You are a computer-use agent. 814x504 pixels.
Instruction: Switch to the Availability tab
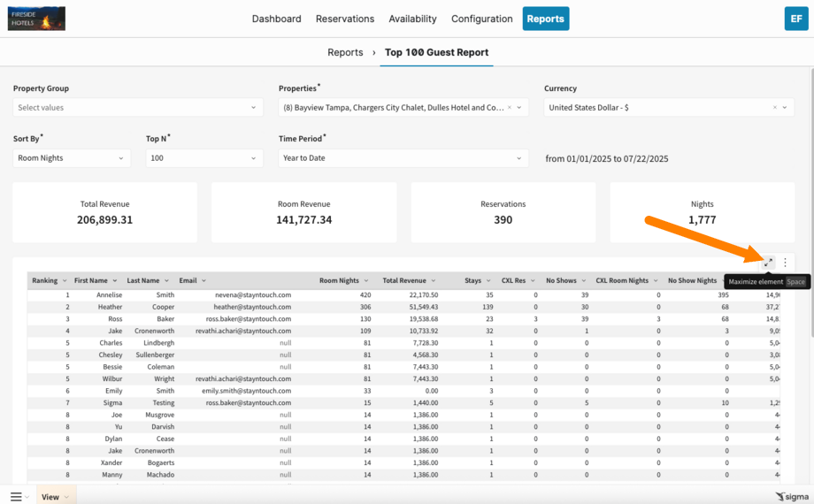412,19
